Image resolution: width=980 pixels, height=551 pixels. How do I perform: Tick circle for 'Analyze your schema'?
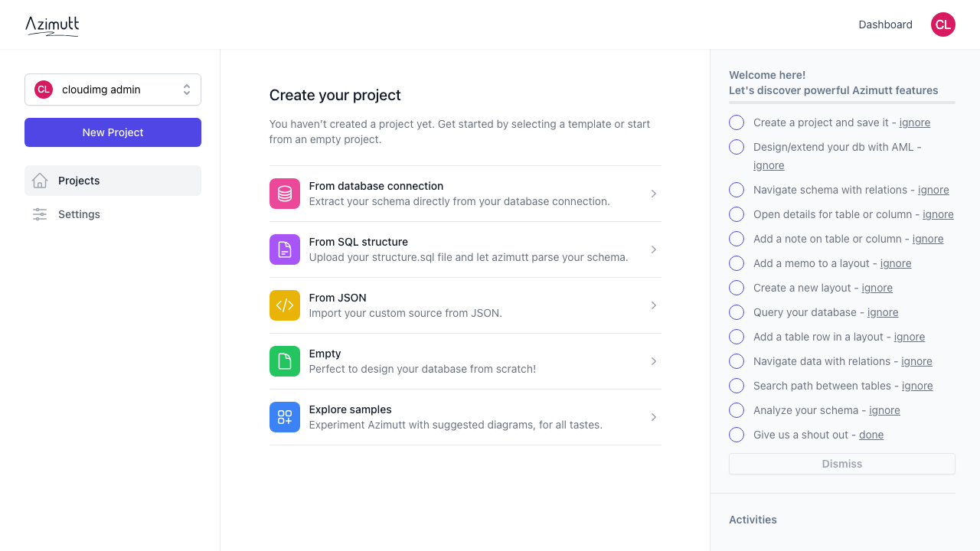click(737, 410)
